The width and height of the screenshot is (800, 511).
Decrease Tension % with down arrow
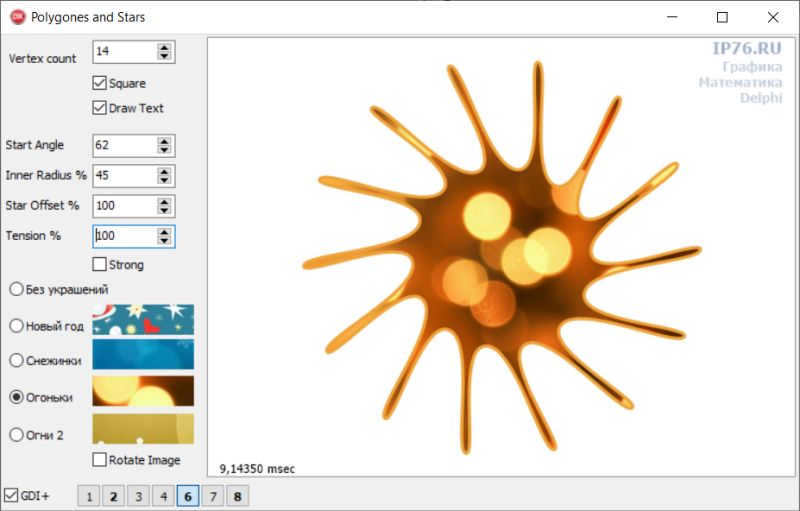164,240
